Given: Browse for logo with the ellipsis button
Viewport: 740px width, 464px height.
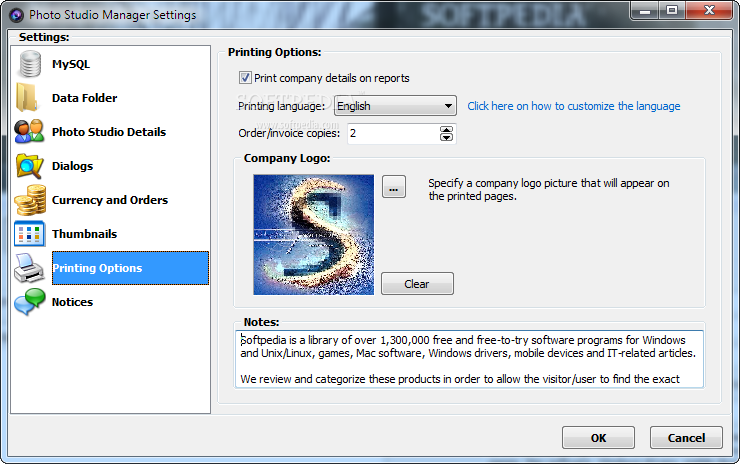Looking at the screenshot, I should [x=394, y=186].
